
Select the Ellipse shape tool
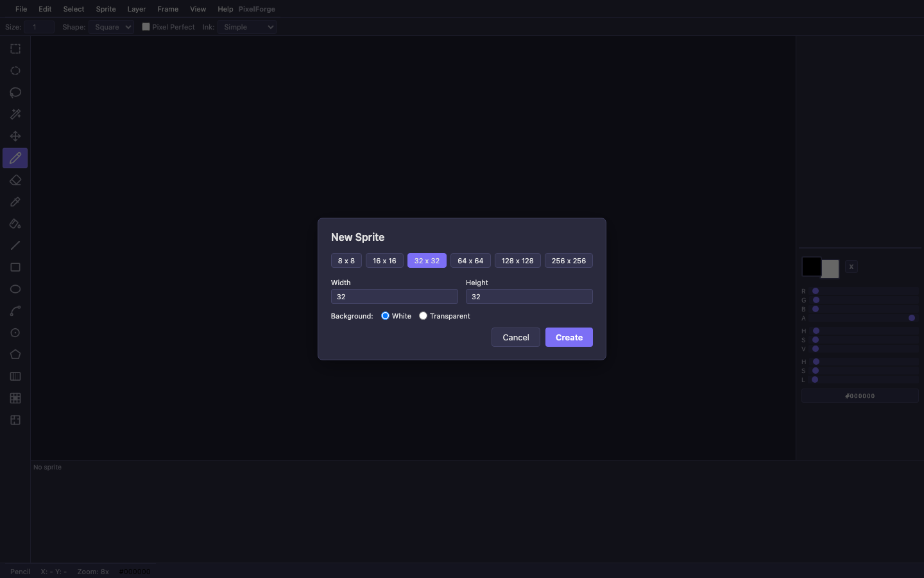(x=15, y=289)
